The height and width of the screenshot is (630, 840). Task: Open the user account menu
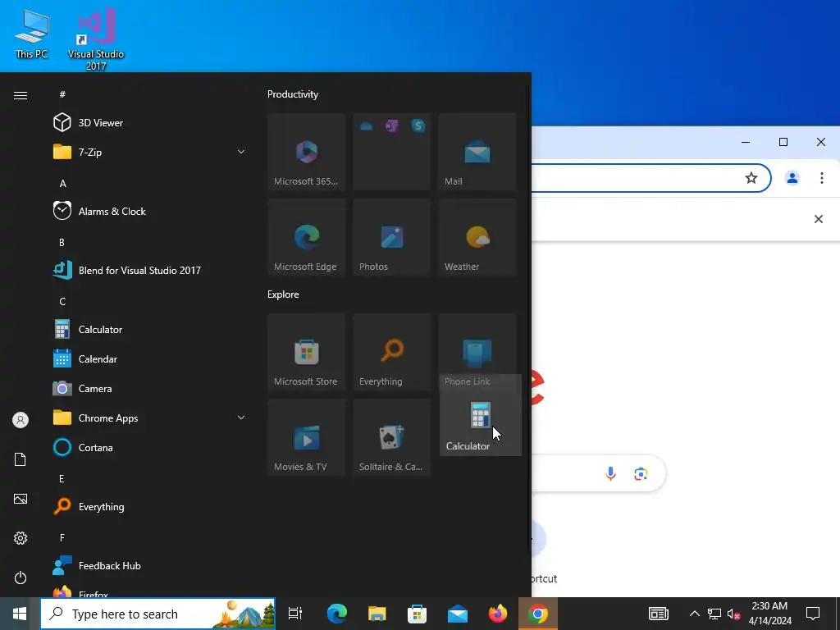pos(21,420)
